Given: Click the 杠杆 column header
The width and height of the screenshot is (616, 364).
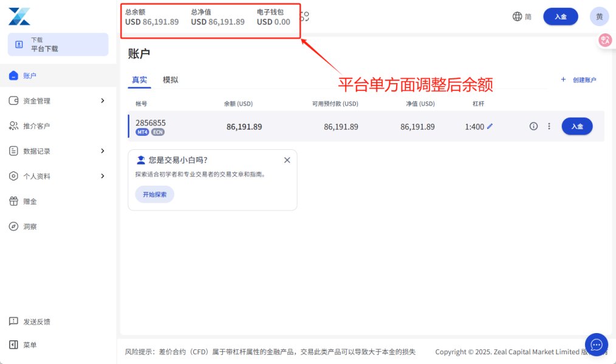Looking at the screenshot, I should coord(479,104).
